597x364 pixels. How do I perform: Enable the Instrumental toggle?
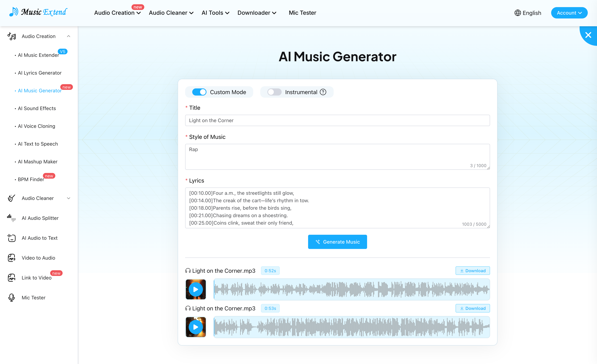pyautogui.click(x=274, y=92)
